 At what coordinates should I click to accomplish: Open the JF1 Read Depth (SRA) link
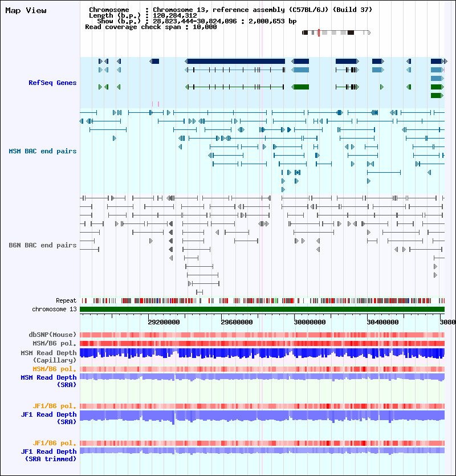(48, 418)
